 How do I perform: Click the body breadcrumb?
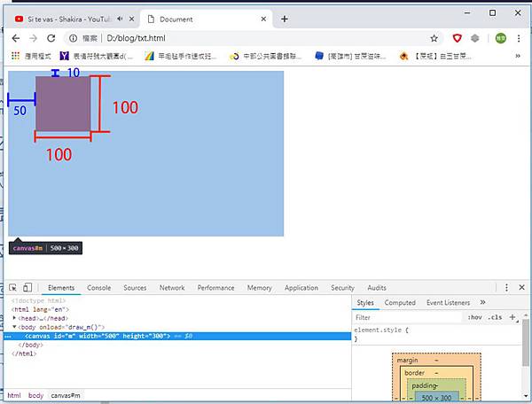click(x=35, y=395)
